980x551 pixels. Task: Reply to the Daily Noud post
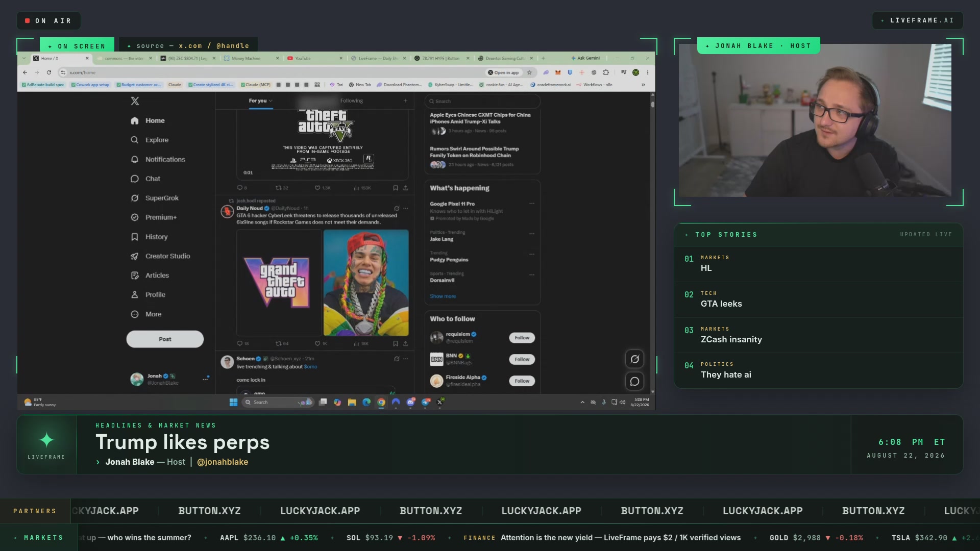tap(242, 343)
